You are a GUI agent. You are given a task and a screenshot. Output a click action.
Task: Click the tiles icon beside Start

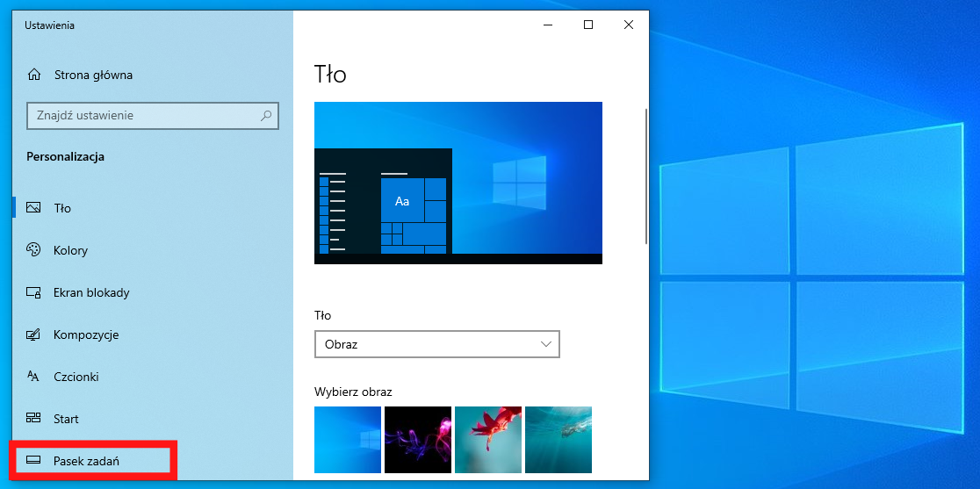(33, 418)
